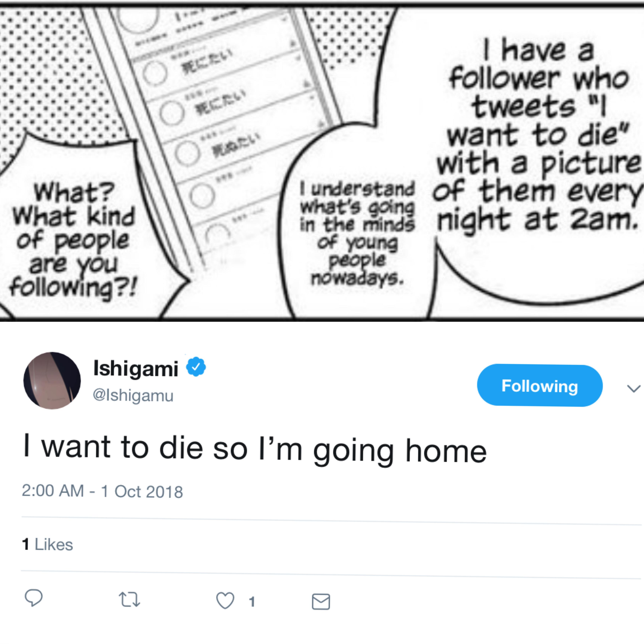Open the 2:00 AM - 1 Oct 2018 timestamp
Image resolution: width=644 pixels, height=644 pixels.
102,491
